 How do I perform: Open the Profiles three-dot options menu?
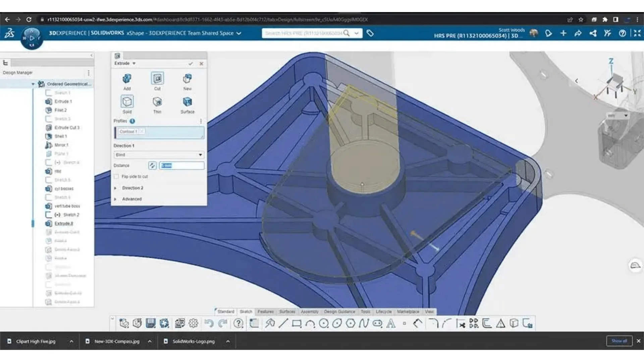point(201,121)
